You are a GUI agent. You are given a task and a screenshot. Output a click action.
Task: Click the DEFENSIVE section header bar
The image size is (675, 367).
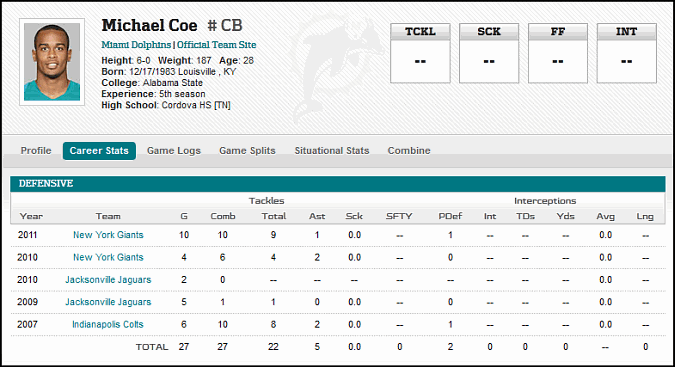(338, 184)
